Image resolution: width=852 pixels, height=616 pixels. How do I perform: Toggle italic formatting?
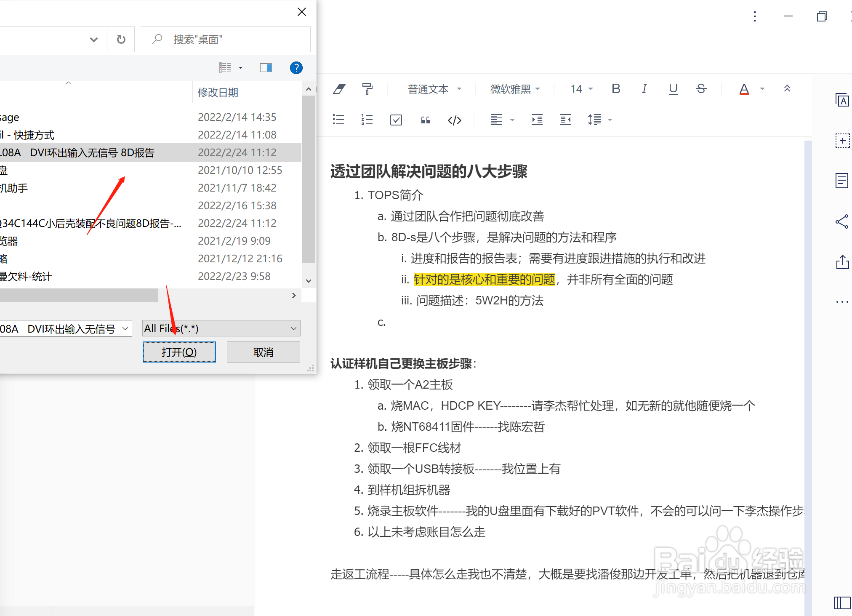pyautogui.click(x=644, y=89)
